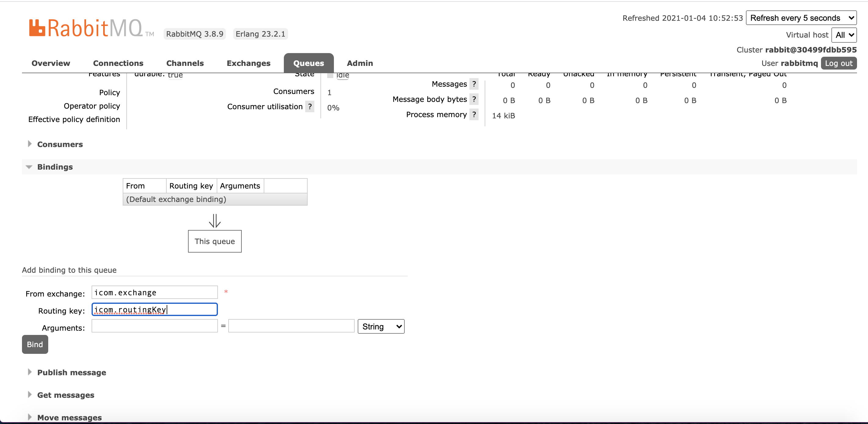Expand the Get messages section
The height and width of the screenshot is (424, 868).
tap(65, 395)
